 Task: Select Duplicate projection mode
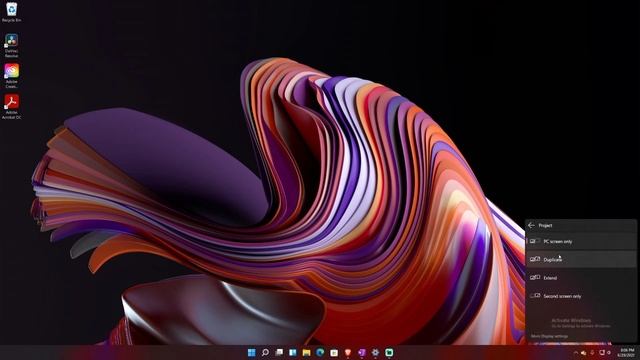coord(581,260)
